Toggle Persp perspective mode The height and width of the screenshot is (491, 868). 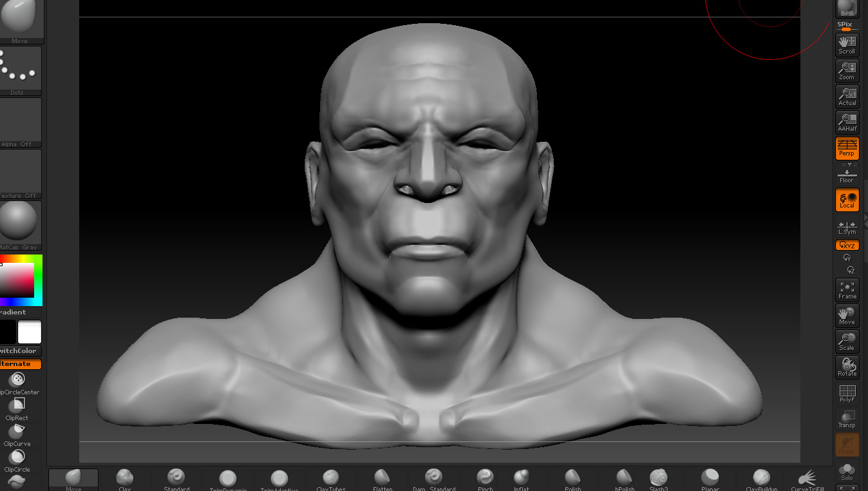tap(847, 148)
